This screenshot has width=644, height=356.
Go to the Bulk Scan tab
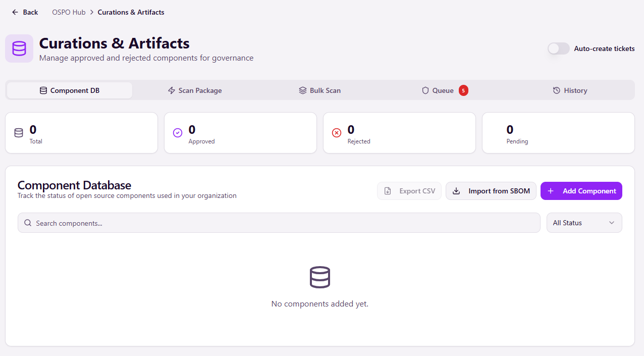(320, 90)
